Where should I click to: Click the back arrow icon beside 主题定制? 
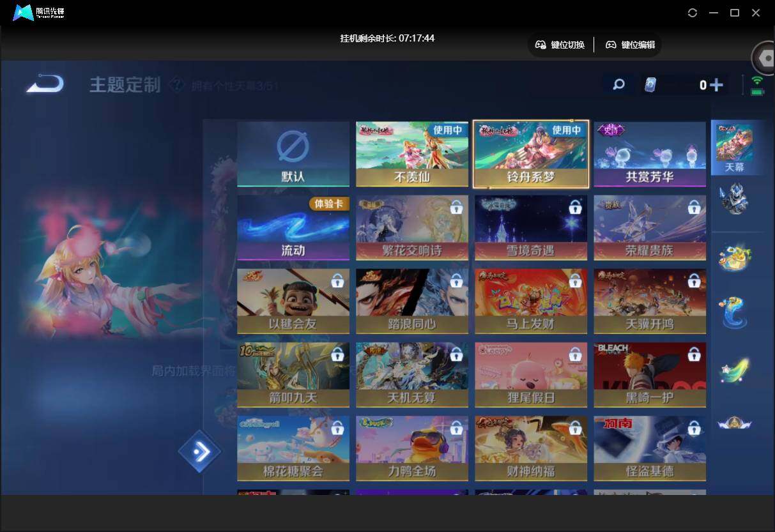point(45,84)
